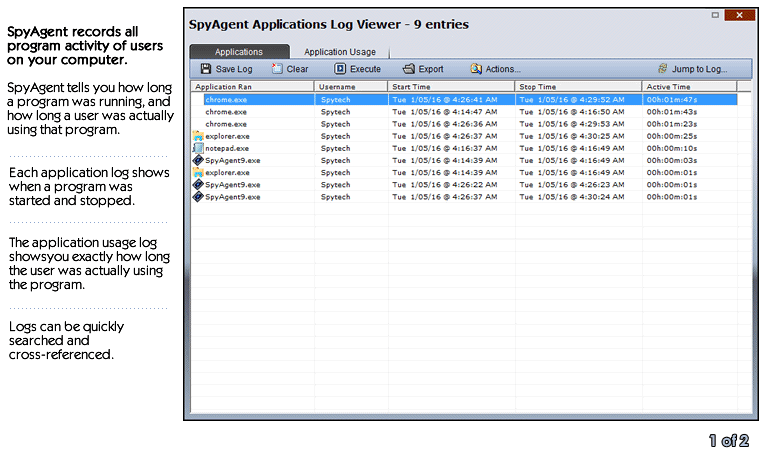Click the Save Log button label
This screenshot has width=761, height=454.
coord(234,69)
